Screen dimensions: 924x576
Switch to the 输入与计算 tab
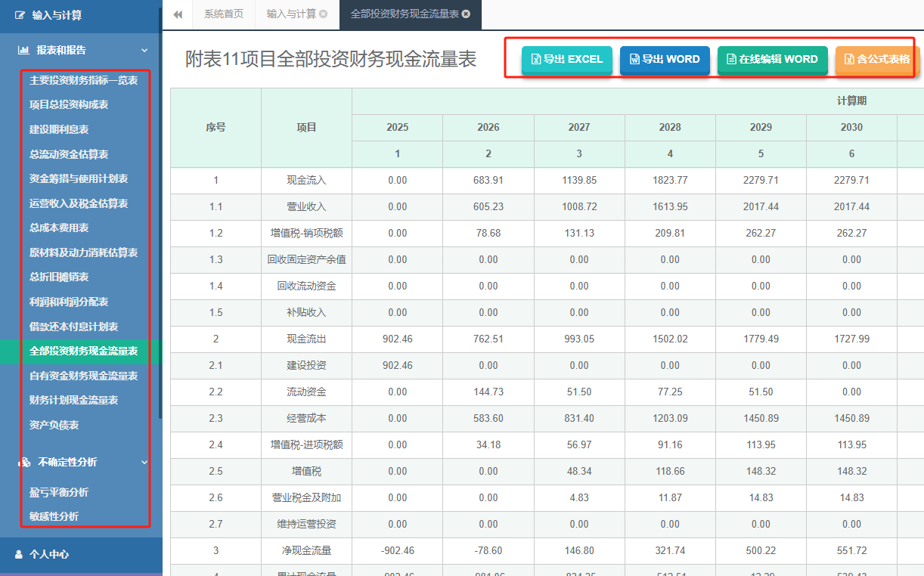[290, 14]
